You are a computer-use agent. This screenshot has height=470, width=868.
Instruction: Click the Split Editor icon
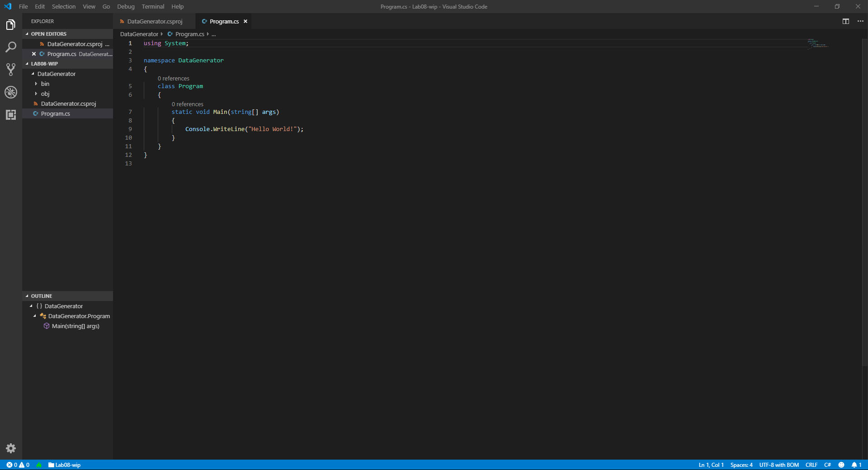tap(846, 21)
